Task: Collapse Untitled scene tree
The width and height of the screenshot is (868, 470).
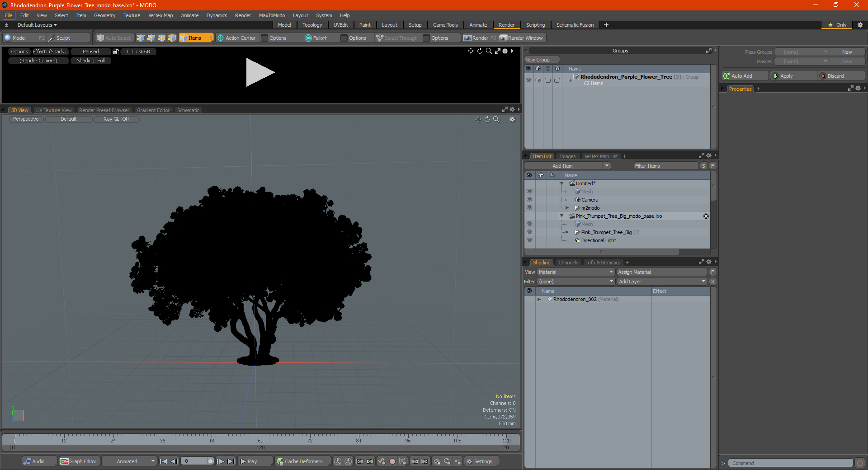Action: (x=562, y=183)
